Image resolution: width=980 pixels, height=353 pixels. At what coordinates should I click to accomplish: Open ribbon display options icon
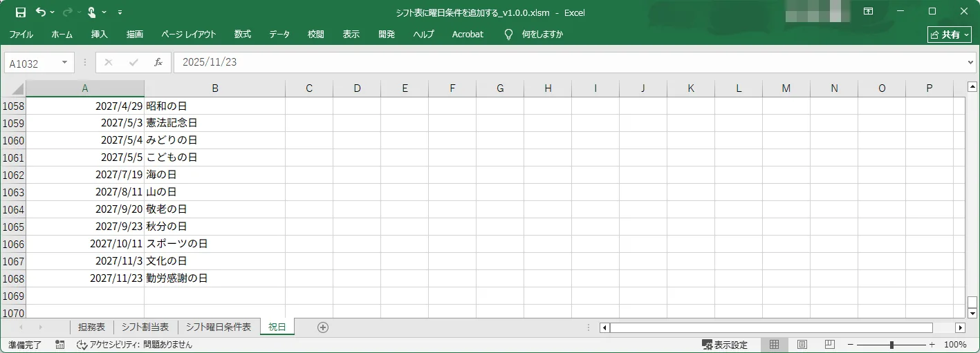pos(868,12)
